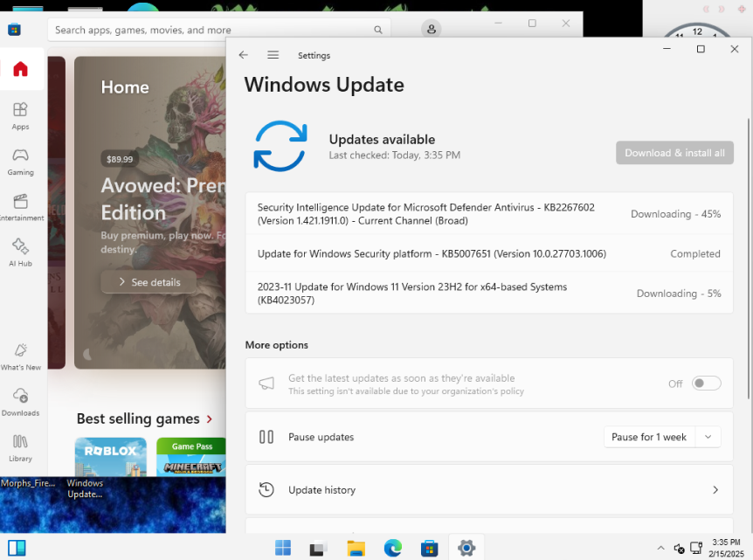Click the 'Completed' status text
The height and width of the screenshot is (560, 753).
click(695, 253)
